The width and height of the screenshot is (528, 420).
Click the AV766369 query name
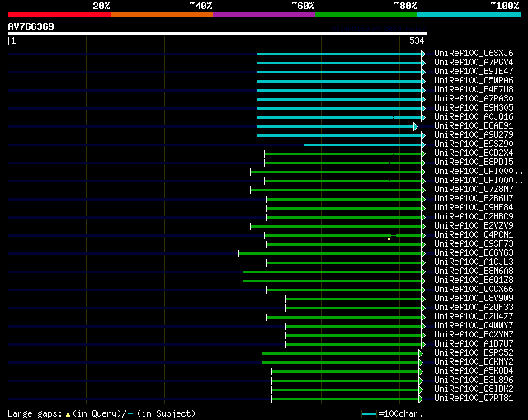pyautogui.click(x=31, y=26)
